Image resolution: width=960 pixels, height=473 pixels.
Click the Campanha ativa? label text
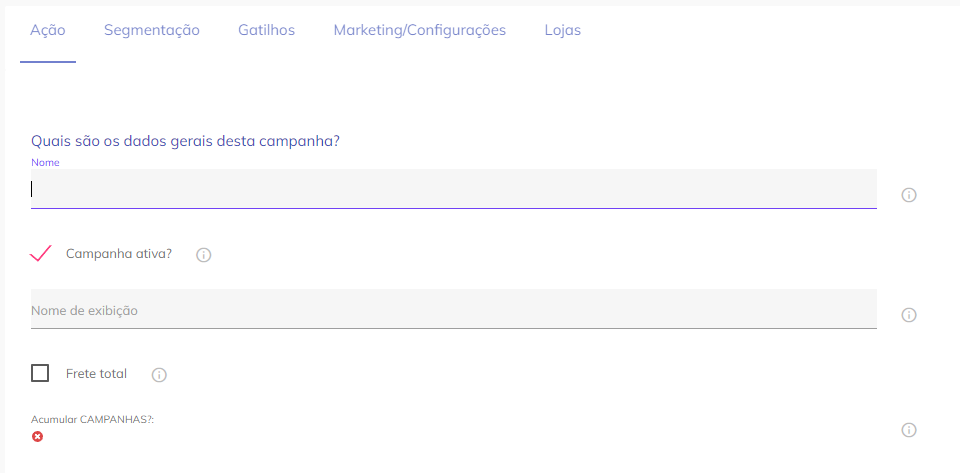coord(119,254)
